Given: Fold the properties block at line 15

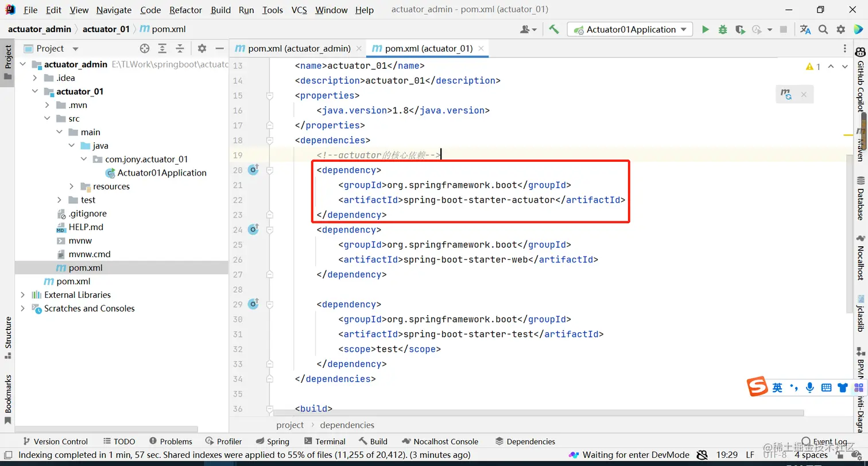Looking at the screenshot, I should 269,96.
